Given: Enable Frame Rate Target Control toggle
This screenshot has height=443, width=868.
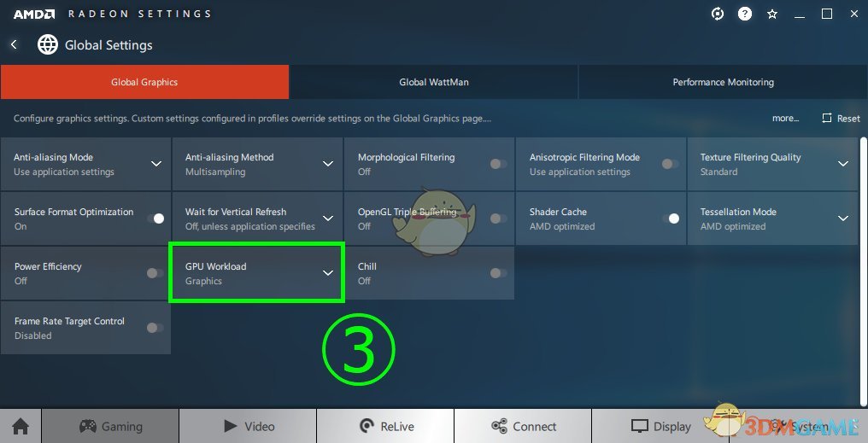Looking at the screenshot, I should coord(155,328).
